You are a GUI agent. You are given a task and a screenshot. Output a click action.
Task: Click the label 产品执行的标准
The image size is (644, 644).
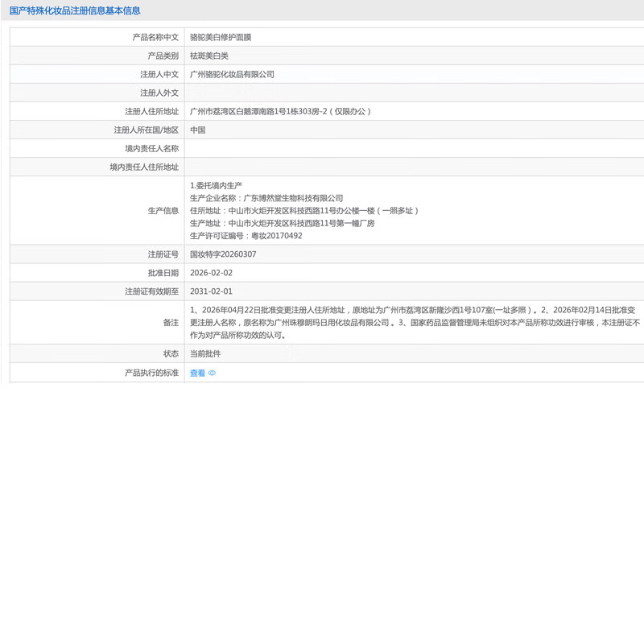click(x=152, y=373)
